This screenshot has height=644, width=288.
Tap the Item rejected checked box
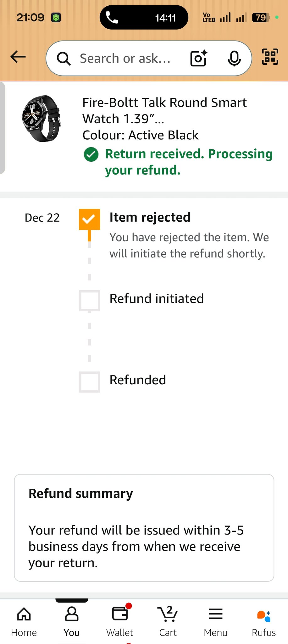click(90, 219)
